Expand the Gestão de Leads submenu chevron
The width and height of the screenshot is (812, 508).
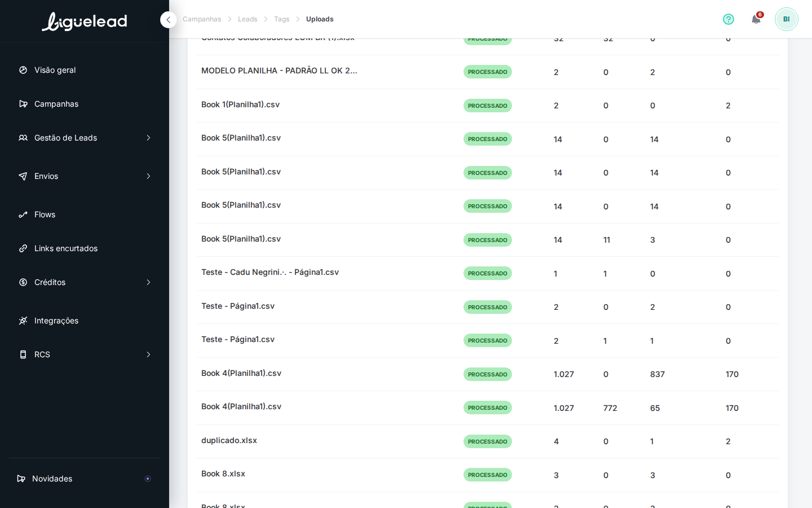[148, 138]
